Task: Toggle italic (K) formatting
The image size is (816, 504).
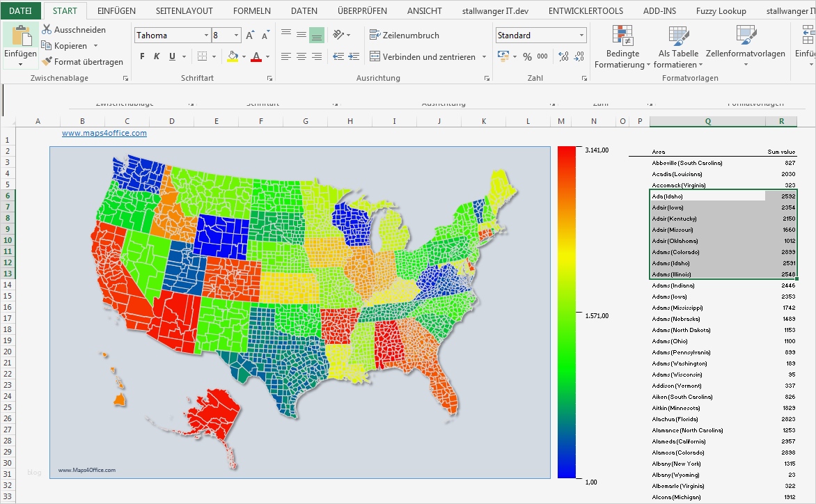Action: point(157,57)
